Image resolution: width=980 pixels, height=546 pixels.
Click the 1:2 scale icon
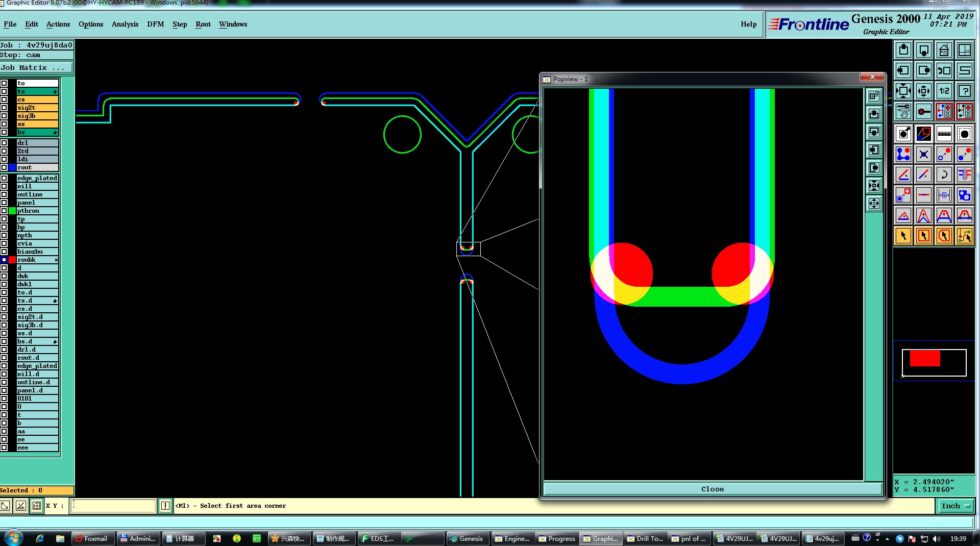944,91
